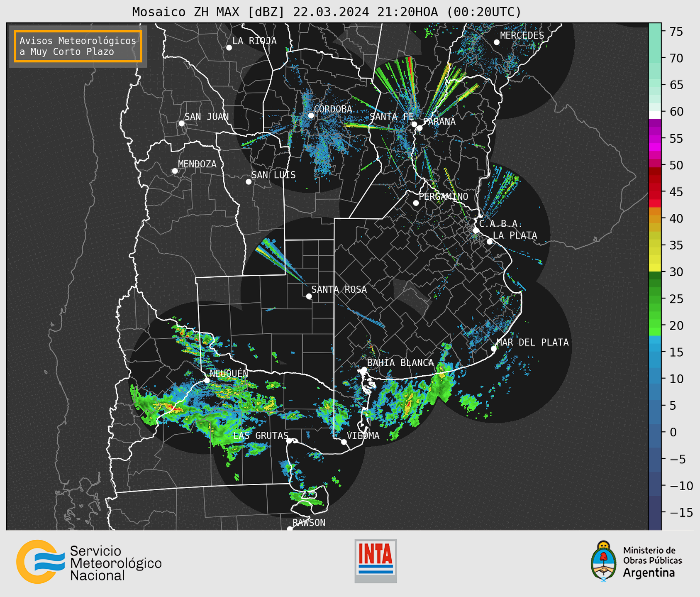Click the 20 label on the colorbar

(676, 325)
